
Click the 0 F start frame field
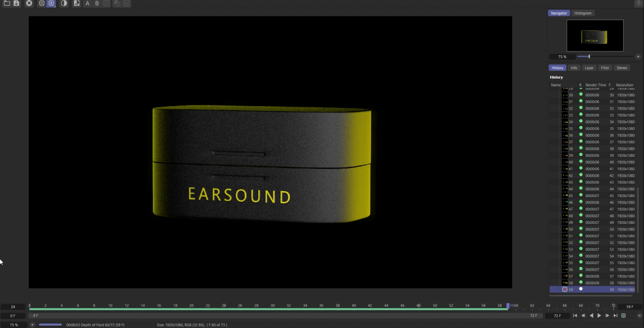click(x=13, y=316)
